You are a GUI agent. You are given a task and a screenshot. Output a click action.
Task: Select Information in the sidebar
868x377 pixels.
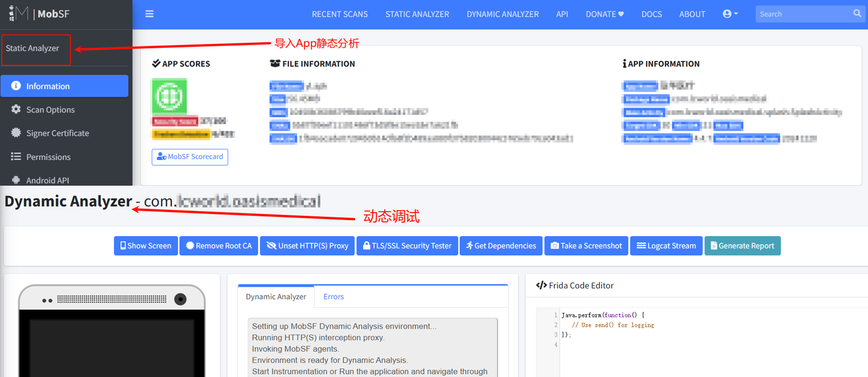(x=64, y=86)
